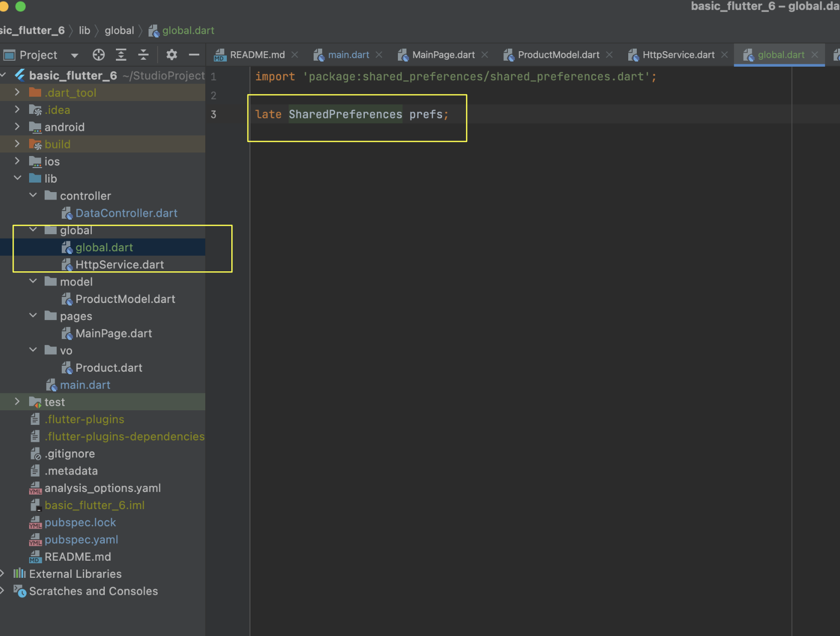Collapse the lib folder

point(17,178)
